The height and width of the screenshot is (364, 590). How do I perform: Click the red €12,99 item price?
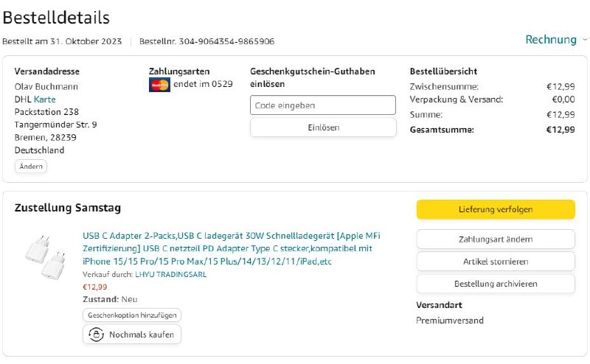pyautogui.click(x=95, y=287)
